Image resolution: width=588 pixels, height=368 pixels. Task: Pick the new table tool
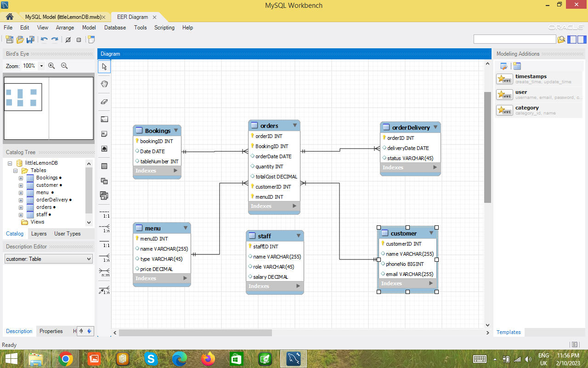click(x=104, y=166)
